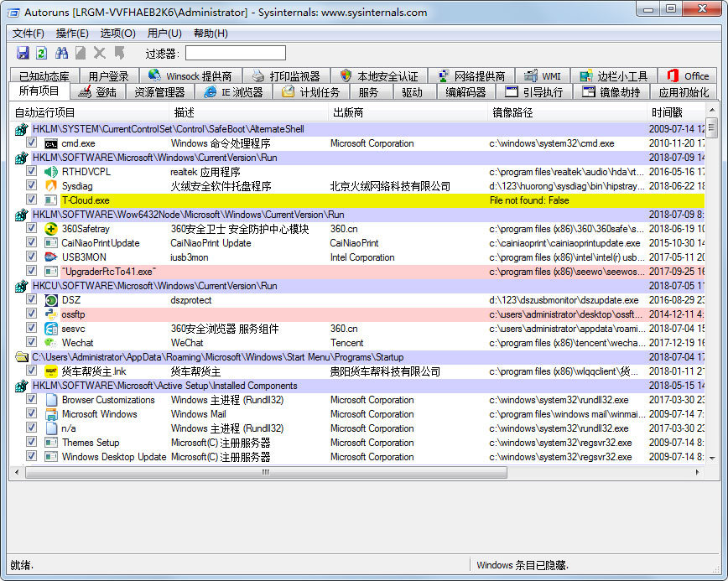Open the 用户(U) menu

(164, 34)
